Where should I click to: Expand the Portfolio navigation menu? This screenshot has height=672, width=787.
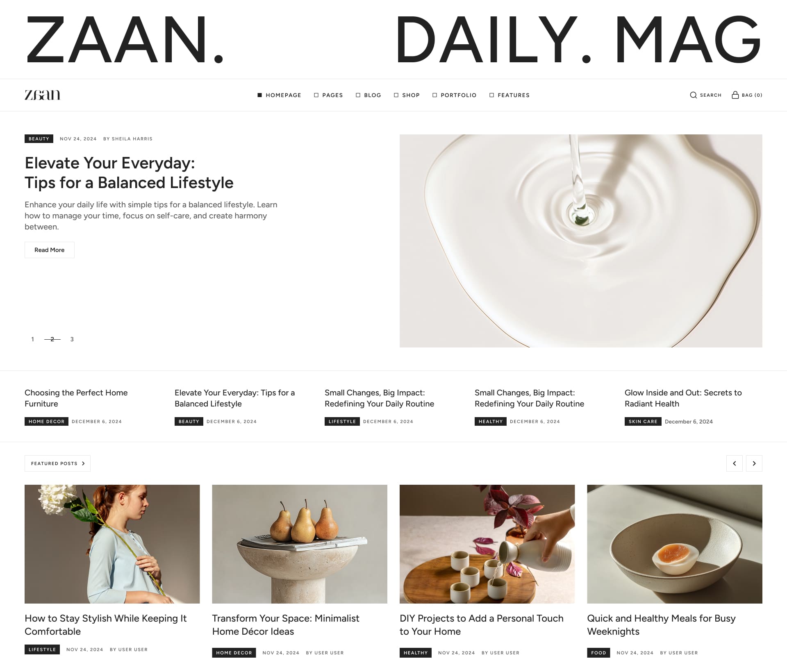454,95
